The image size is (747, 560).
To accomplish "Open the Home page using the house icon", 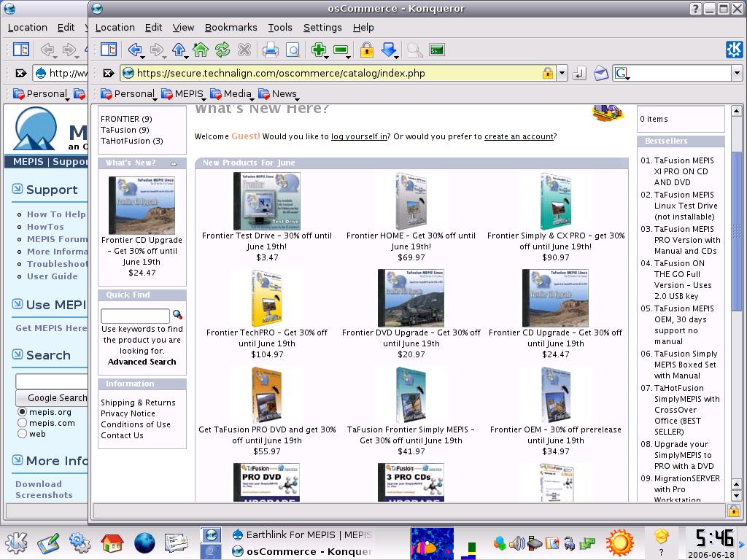I will (201, 50).
